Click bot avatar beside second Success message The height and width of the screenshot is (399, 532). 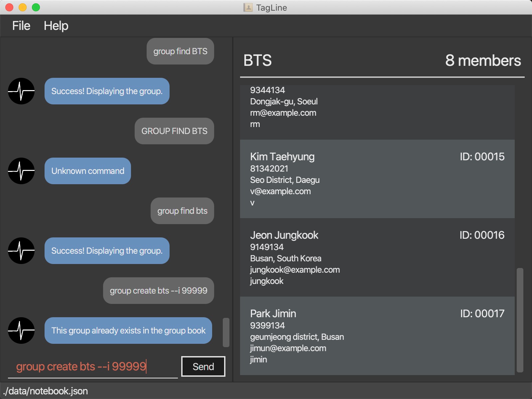tap(21, 251)
